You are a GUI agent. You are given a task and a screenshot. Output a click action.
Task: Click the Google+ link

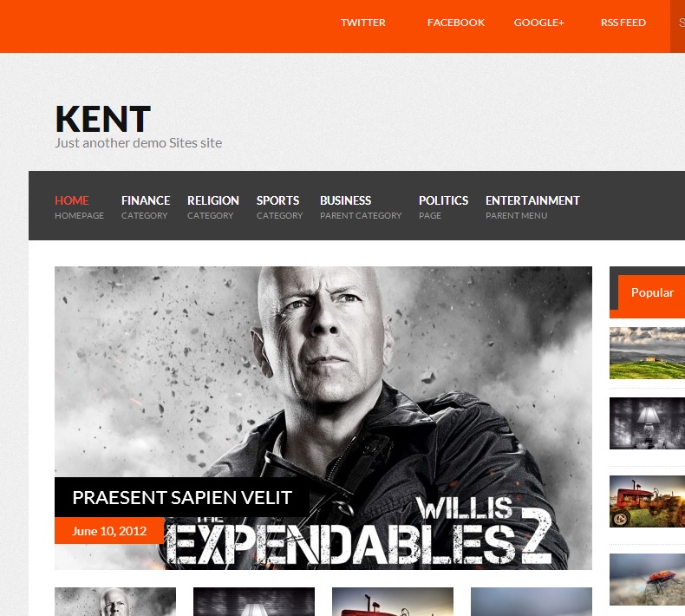point(538,23)
